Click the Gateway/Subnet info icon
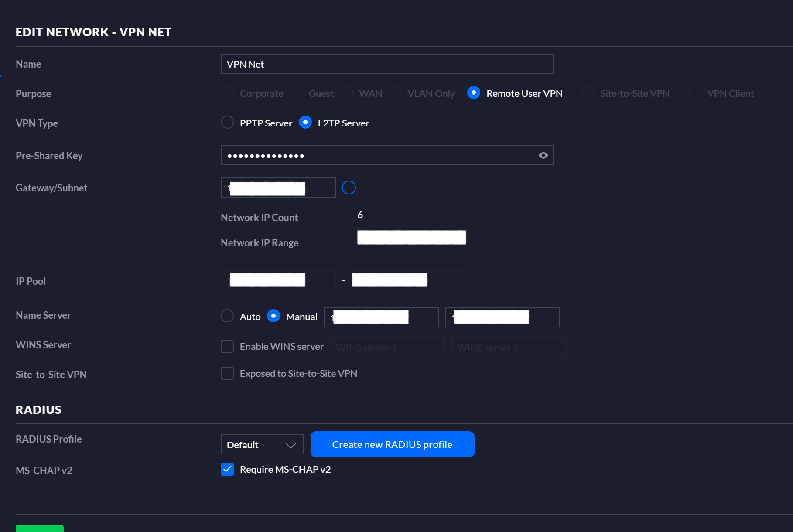The height and width of the screenshot is (532, 793). pos(349,188)
